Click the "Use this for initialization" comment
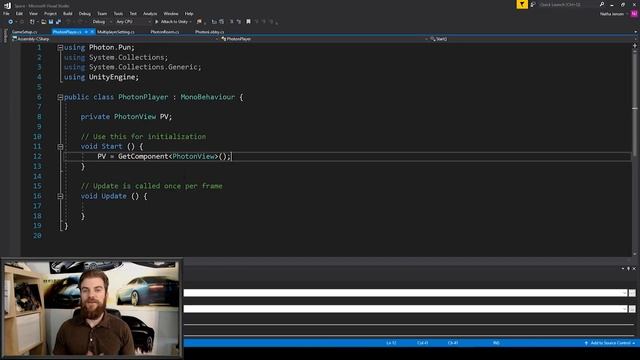Screen dimensions: 640x360 pos(143,137)
